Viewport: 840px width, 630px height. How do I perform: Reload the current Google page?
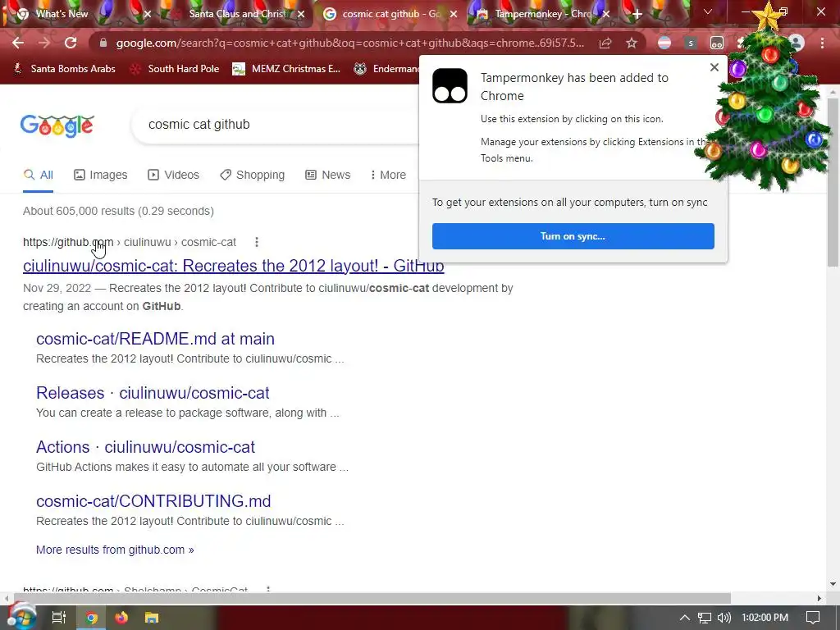point(71,43)
